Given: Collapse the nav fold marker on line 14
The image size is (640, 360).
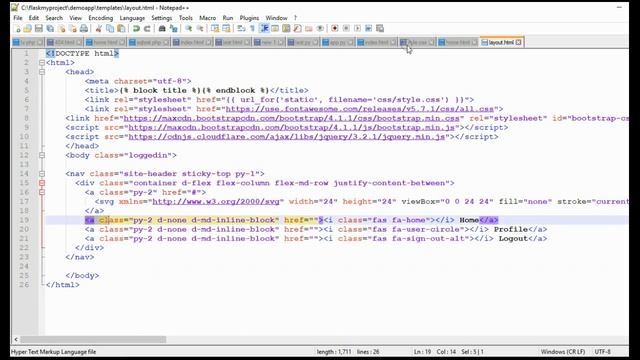Looking at the screenshot, I should [x=42, y=174].
